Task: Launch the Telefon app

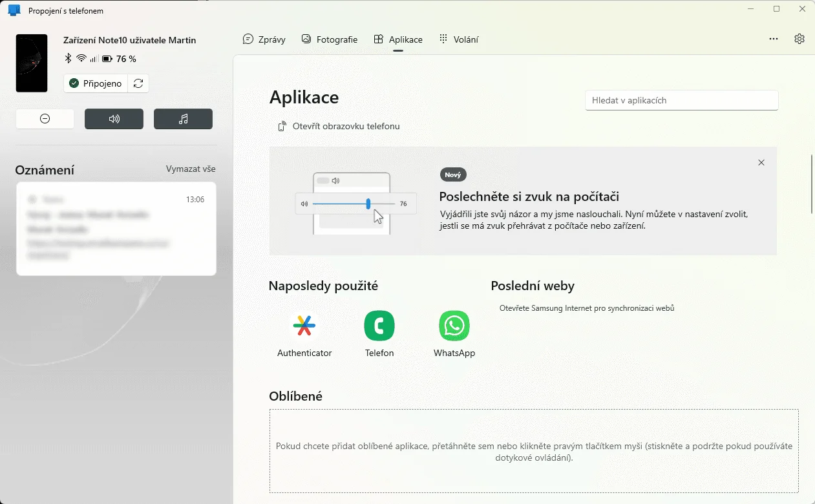Action: click(379, 334)
